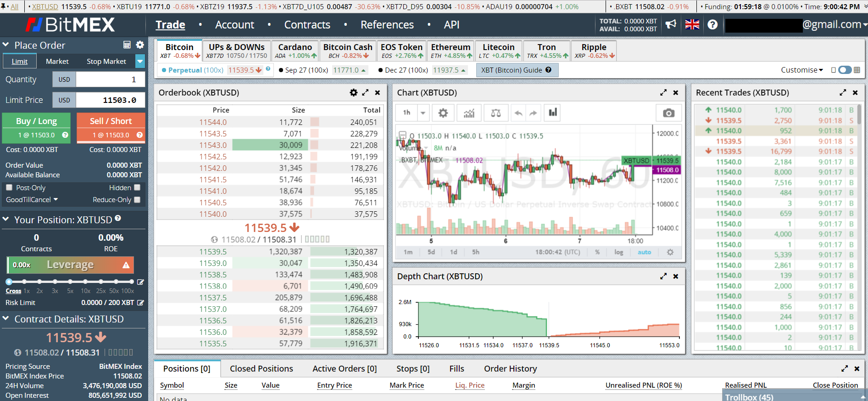
Task: Show Buy / Long cost help
Action: click(x=65, y=135)
